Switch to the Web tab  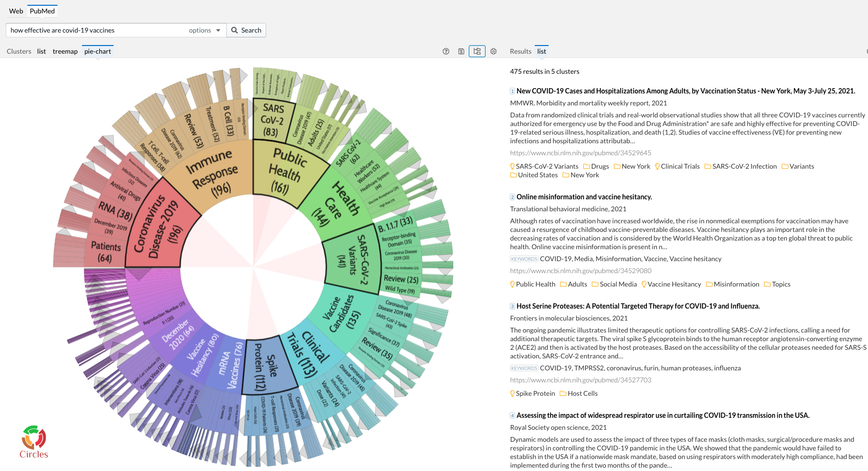(x=16, y=11)
